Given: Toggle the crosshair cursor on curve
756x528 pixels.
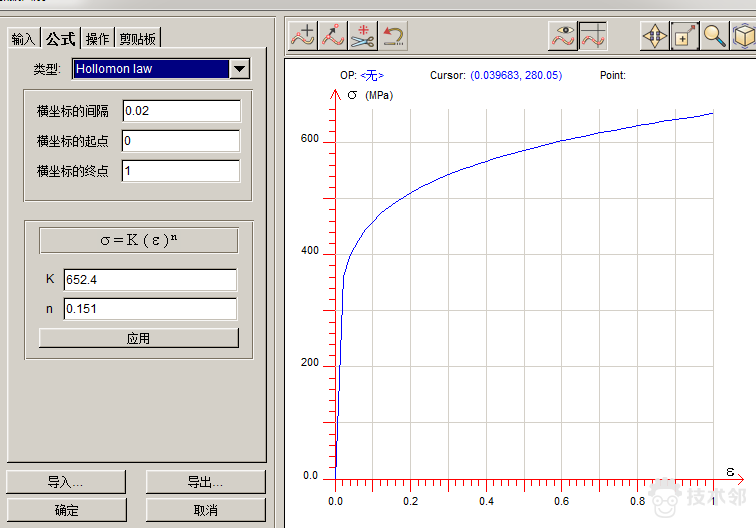Looking at the screenshot, I should click(594, 36).
